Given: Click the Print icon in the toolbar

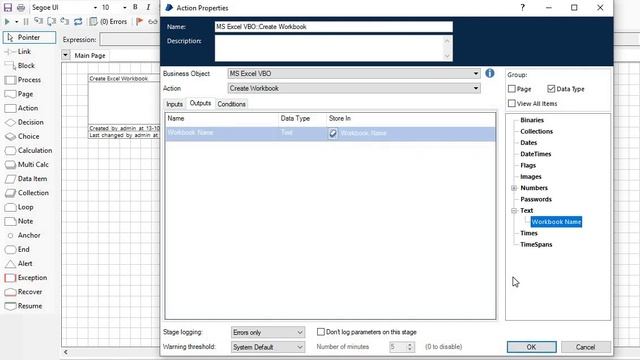Looking at the screenshot, I should (21, 7).
